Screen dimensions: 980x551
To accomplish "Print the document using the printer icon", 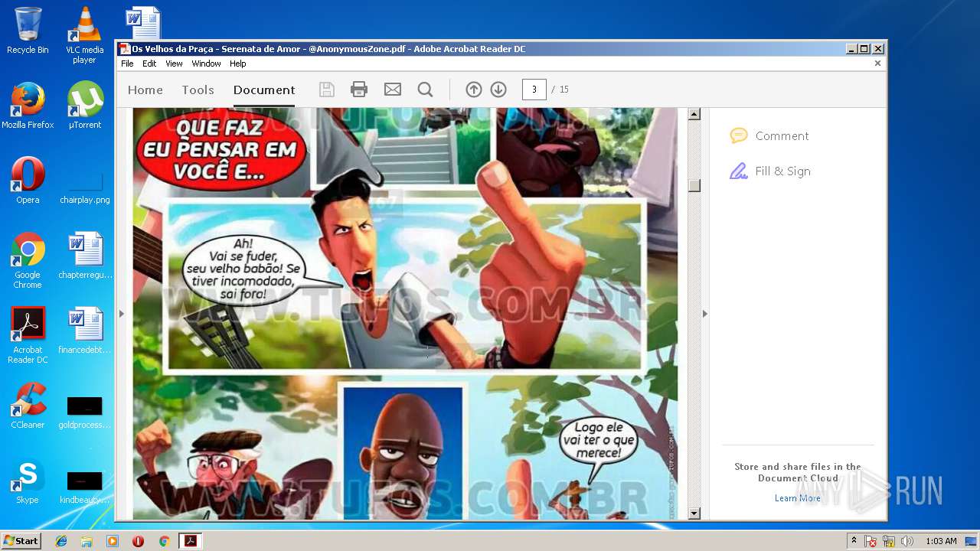I will (359, 90).
